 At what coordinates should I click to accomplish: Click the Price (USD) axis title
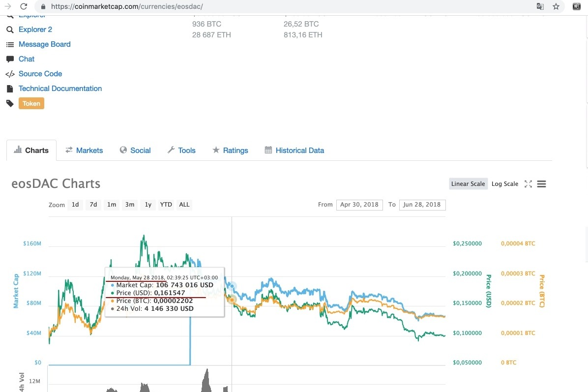[489, 291]
